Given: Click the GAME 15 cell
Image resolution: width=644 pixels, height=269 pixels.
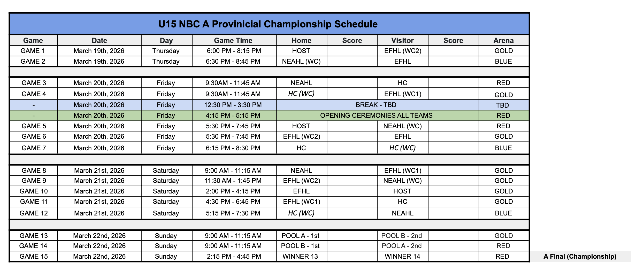Looking at the screenshot, I should [x=34, y=256].
